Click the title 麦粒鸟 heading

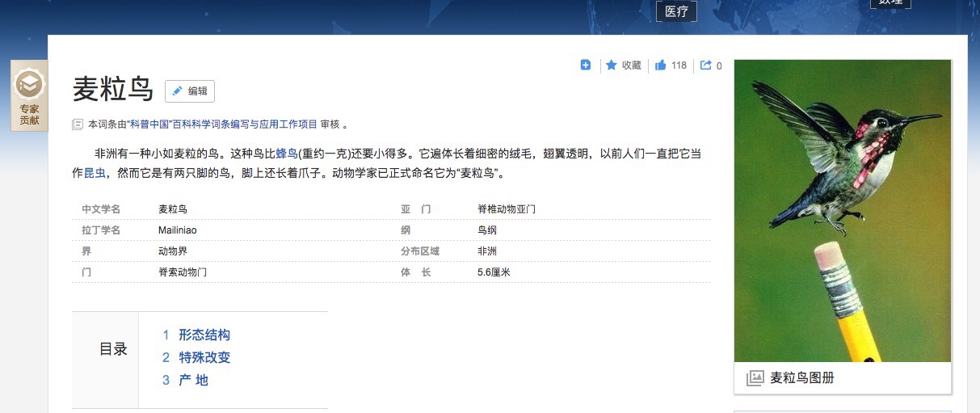[x=113, y=90]
